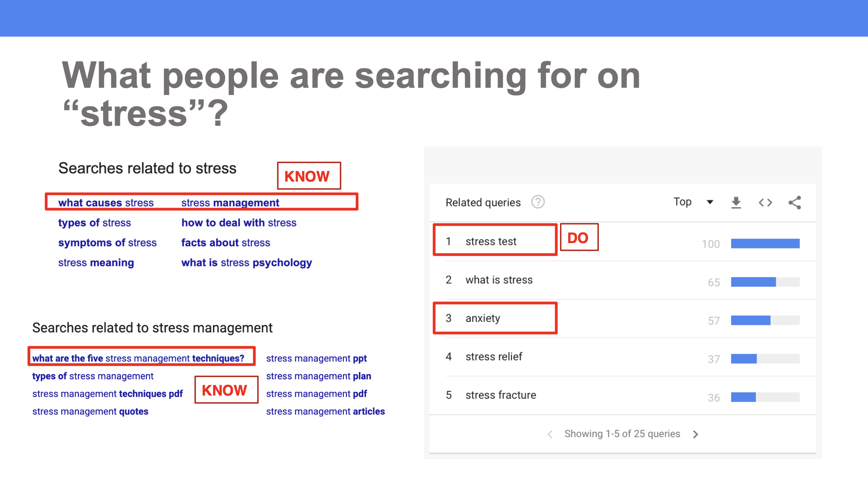This screenshot has height=487, width=868.
Task: Click the download CSV icon
Action: 736,202
